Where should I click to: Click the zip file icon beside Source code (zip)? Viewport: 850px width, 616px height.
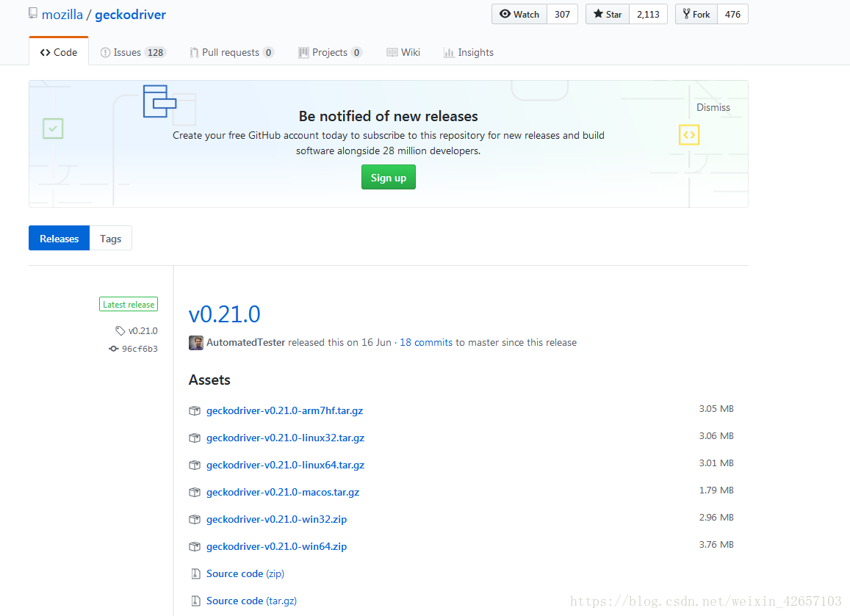point(195,573)
